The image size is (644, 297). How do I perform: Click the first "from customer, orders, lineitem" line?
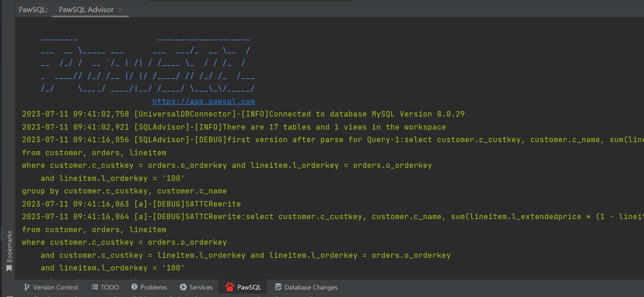coord(94,153)
